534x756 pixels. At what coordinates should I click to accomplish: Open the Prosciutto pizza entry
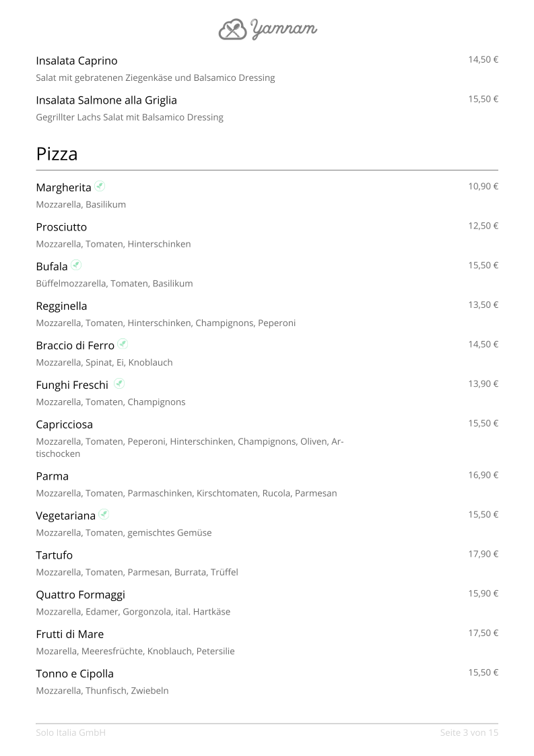pos(61,227)
